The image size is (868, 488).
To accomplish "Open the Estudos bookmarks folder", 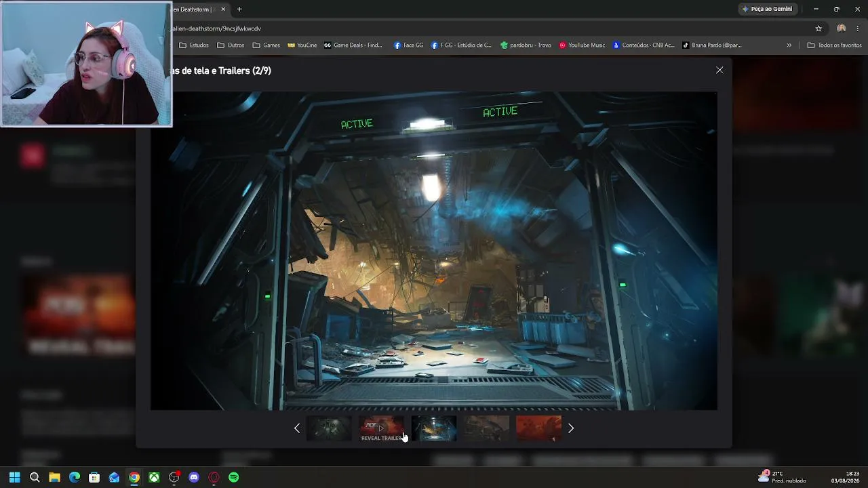I will 194,45.
